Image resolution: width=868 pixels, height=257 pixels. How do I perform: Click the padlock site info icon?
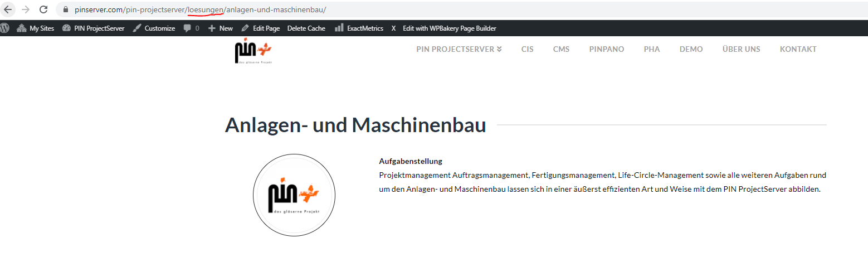[x=66, y=9]
